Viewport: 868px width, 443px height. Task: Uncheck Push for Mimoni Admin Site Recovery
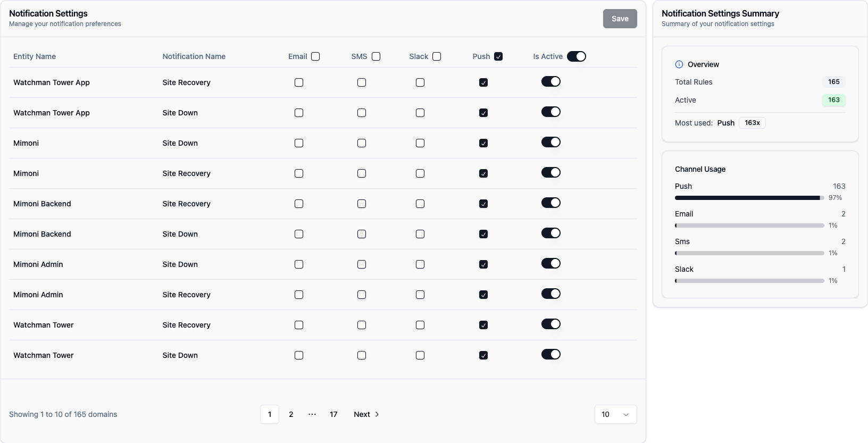pyautogui.click(x=483, y=295)
